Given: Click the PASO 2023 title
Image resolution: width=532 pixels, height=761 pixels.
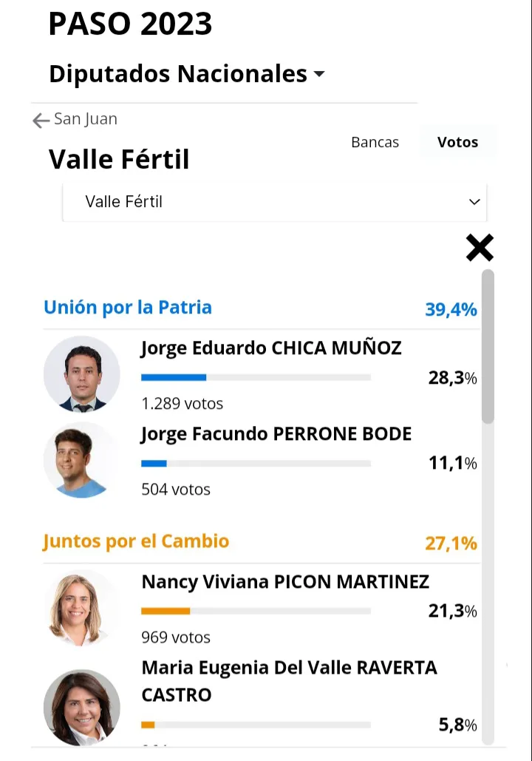Looking at the screenshot, I should 130,24.
